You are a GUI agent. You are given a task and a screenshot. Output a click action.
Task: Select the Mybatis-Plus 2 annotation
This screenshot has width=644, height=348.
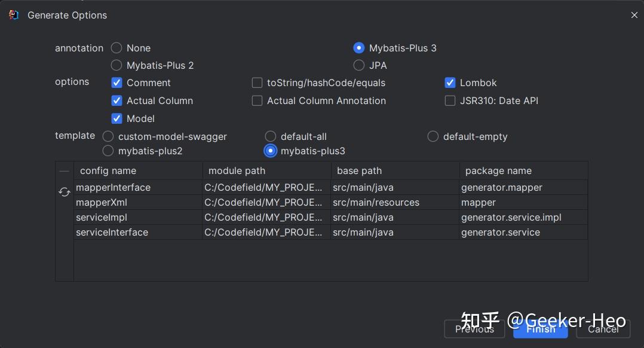(116, 65)
